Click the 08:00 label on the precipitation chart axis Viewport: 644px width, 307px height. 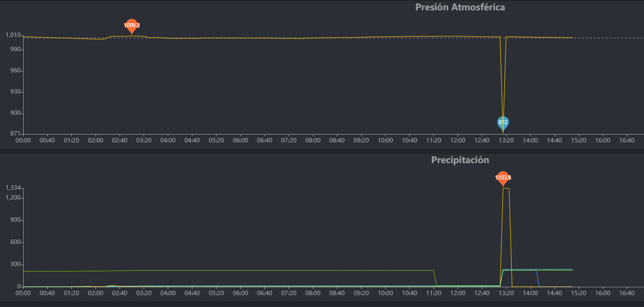(x=313, y=293)
